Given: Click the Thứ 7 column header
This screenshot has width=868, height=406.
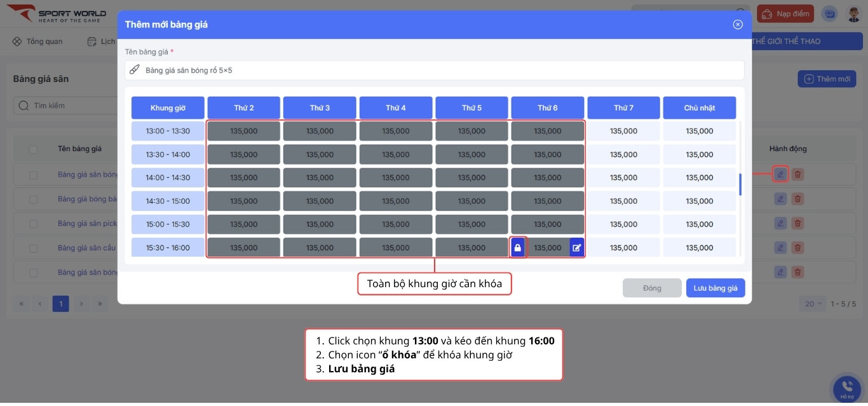Looking at the screenshot, I should (623, 108).
